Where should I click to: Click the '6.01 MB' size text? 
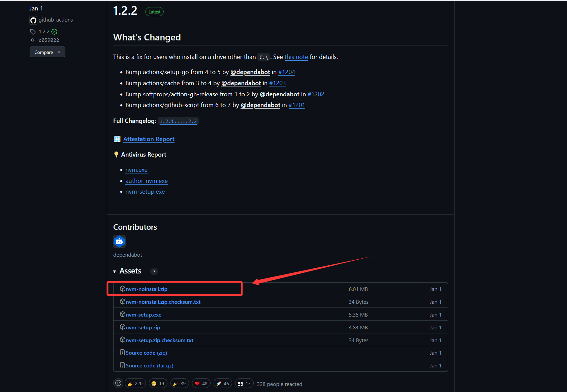[358, 289]
